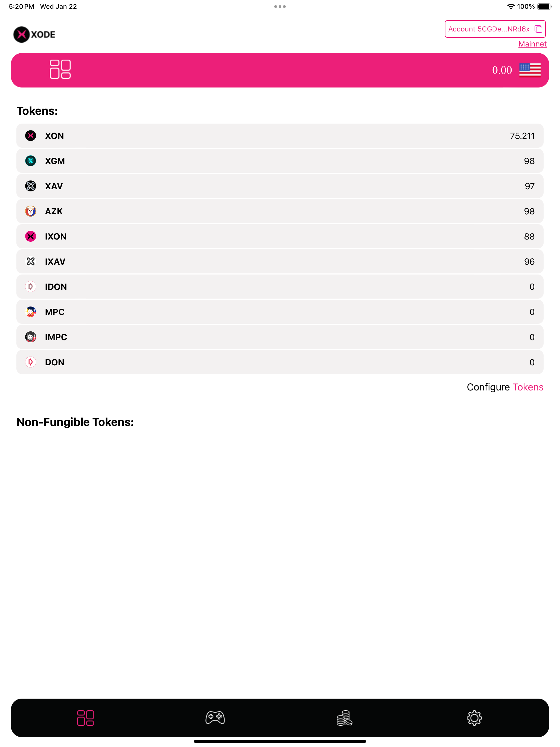Tap the DON token icon
Image resolution: width=560 pixels, height=747 pixels.
tap(31, 362)
